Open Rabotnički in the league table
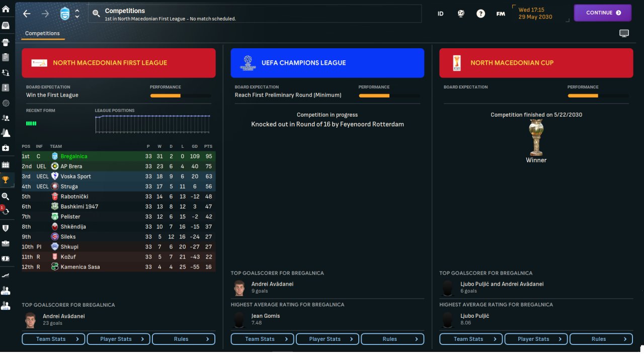Image resolution: width=644 pixels, height=362 pixels. click(x=74, y=197)
